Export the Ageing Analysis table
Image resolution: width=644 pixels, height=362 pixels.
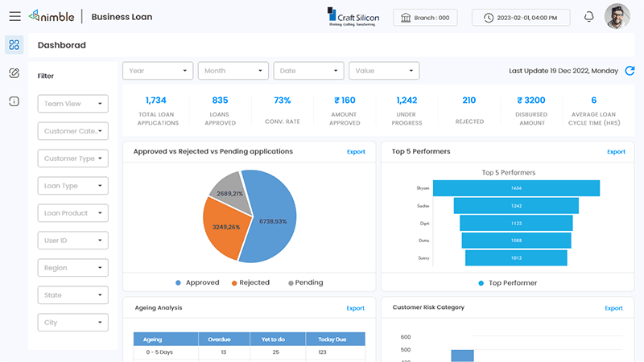click(x=355, y=308)
